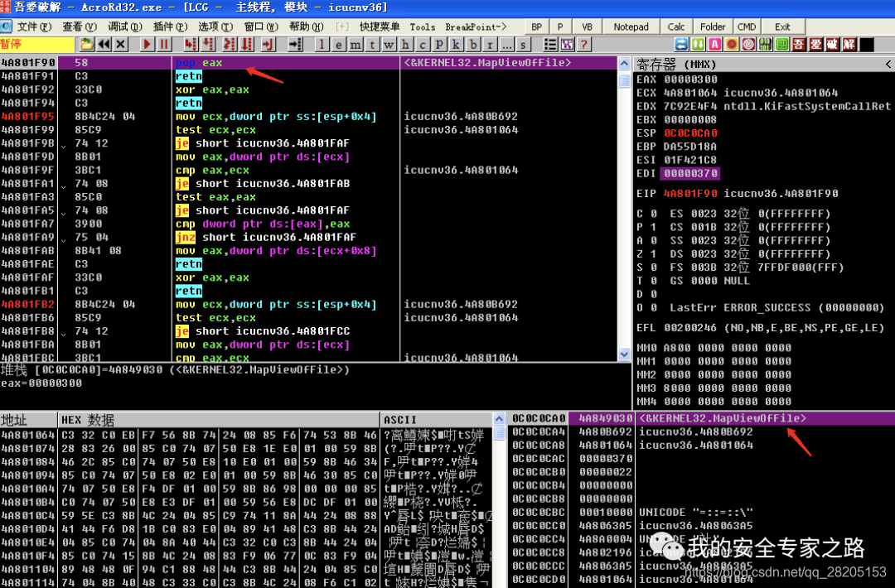
Task: Execute till return toolbar icon
Action: click(x=268, y=44)
